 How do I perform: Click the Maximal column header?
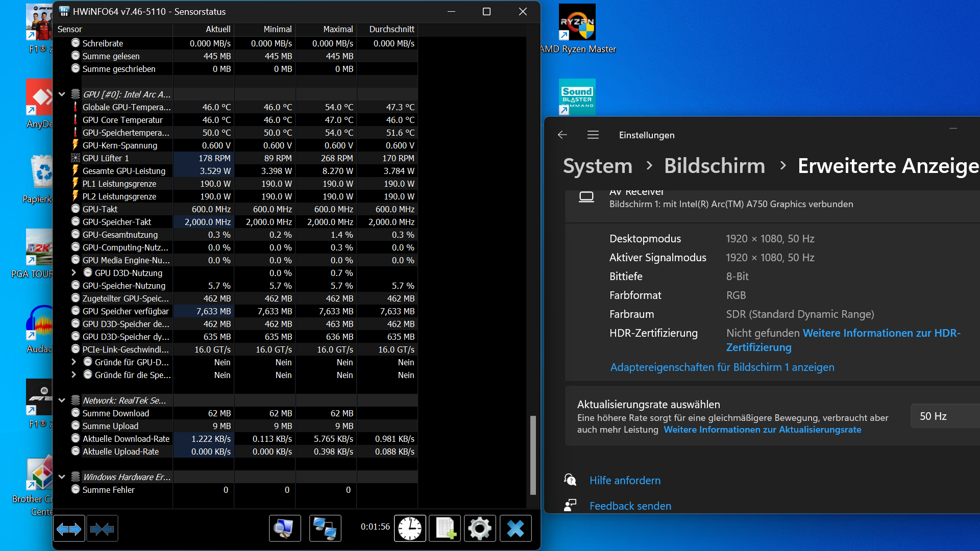click(337, 29)
